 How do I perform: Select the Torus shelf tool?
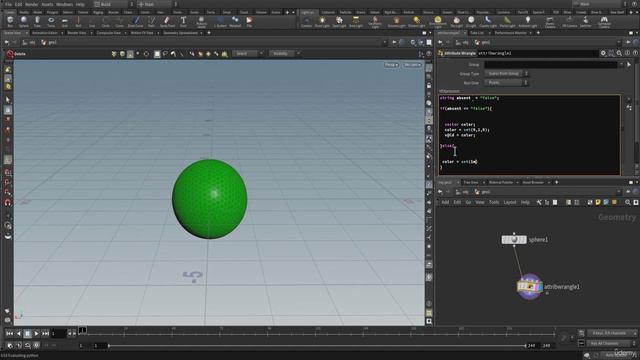point(51,21)
